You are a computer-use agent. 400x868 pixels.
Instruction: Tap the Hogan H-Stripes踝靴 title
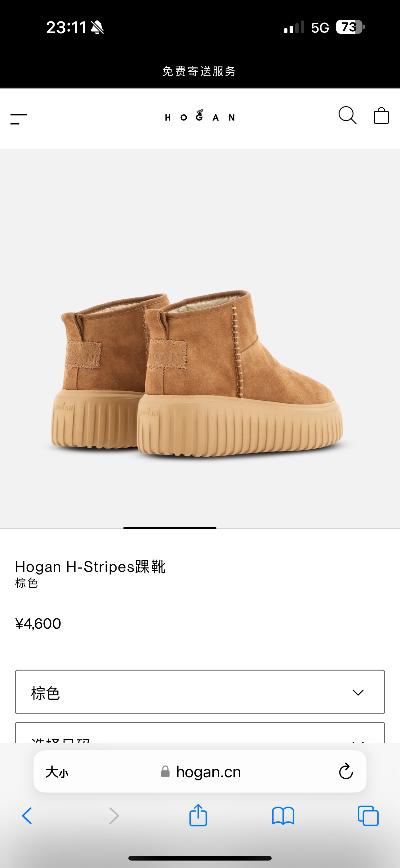pos(90,567)
